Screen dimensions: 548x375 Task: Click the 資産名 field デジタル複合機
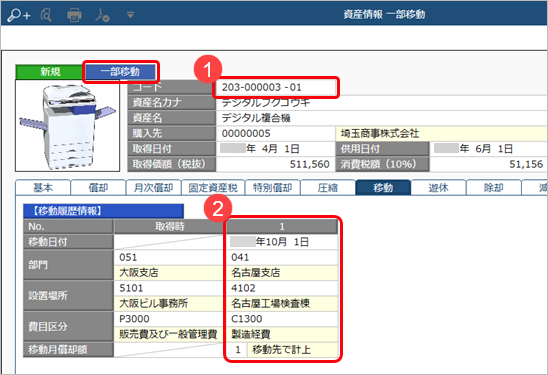click(381, 118)
